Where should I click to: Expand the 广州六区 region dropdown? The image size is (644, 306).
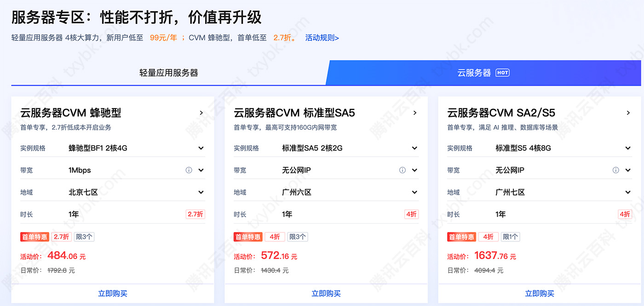[x=414, y=192]
